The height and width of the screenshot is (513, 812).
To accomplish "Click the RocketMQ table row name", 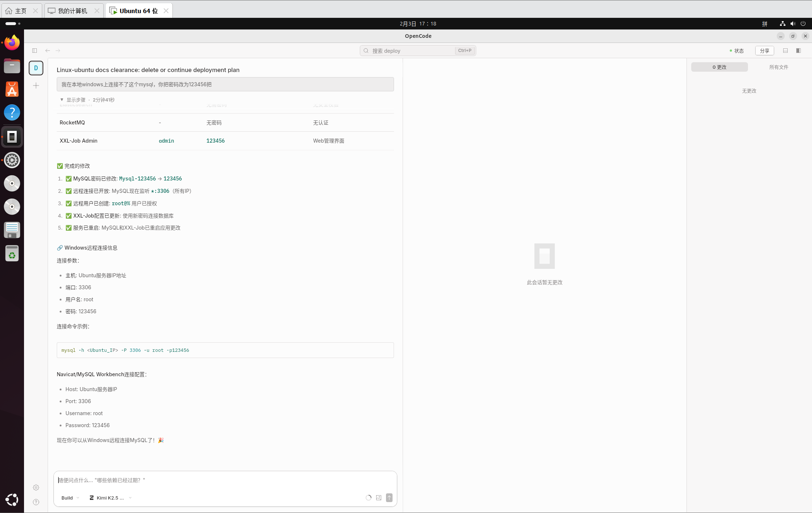I will coord(72,123).
